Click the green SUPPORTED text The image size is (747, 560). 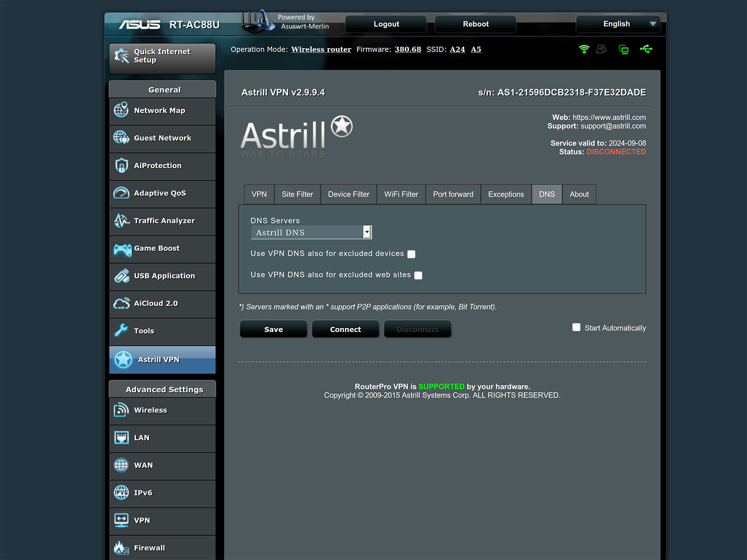tap(441, 386)
